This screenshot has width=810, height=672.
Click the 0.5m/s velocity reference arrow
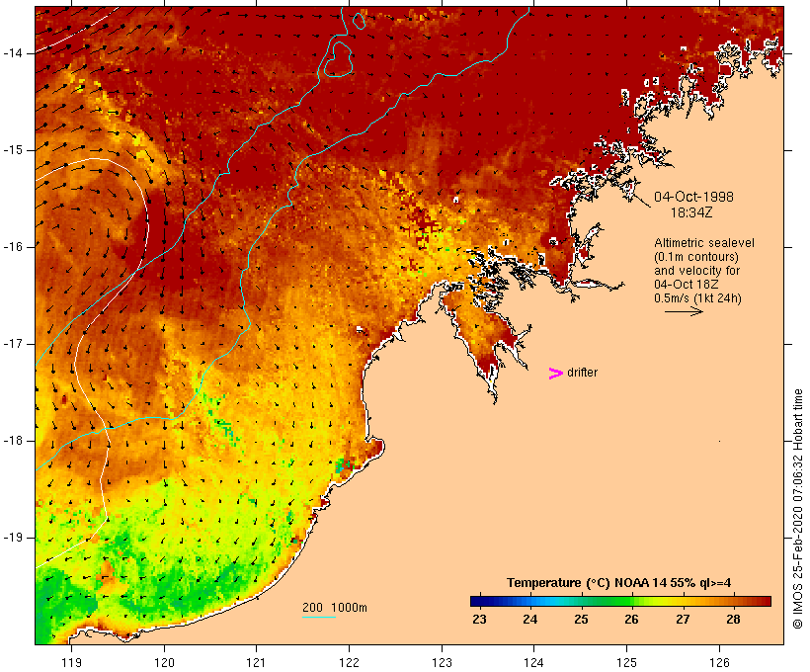point(684,311)
